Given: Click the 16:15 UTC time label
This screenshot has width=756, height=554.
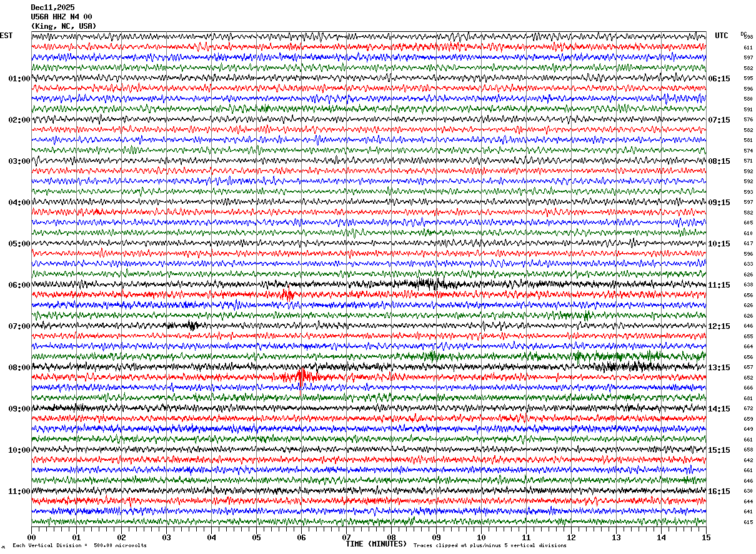Looking at the screenshot, I should click(x=719, y=491).
